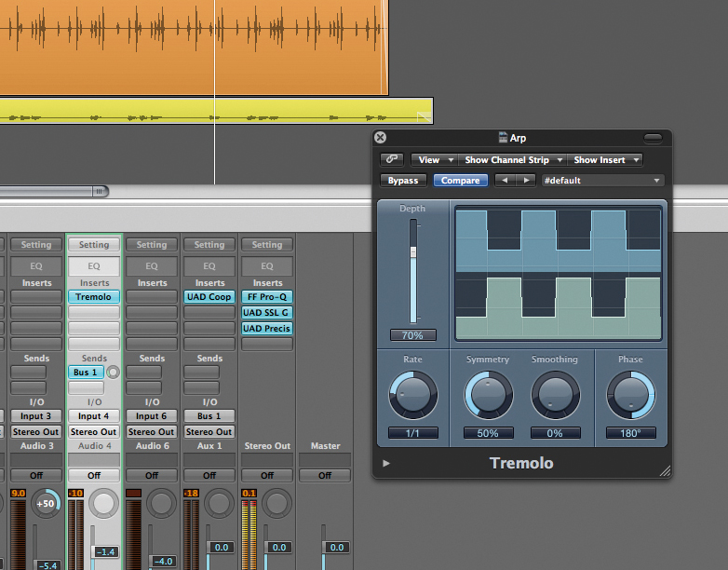Image resolution: width=728 pixels, height=570 pixels.
Task: Click Setting button on Audio 3 channel
Action: click(x=36, y=245)
